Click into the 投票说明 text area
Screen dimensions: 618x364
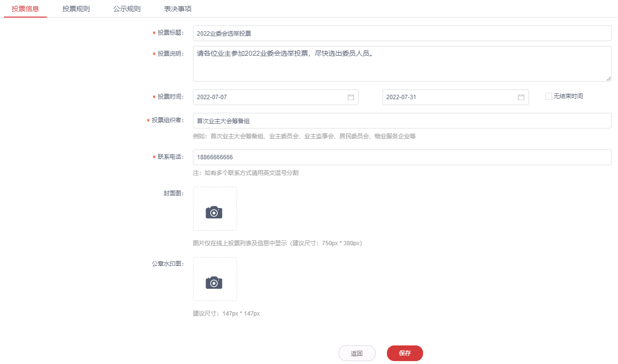click(x=402, y=64)
